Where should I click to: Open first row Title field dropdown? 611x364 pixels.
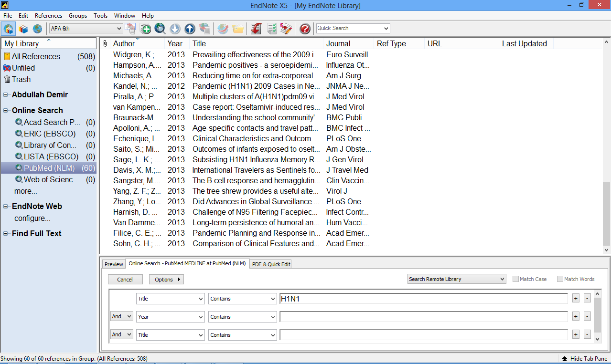click(171, 299)
